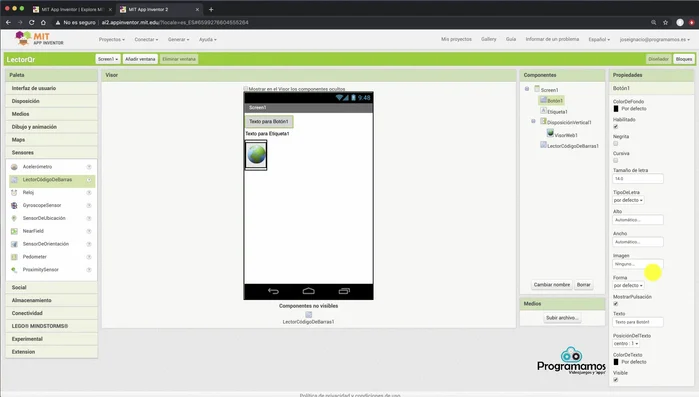
Task: Expand the Disposición palette section
Action: (52, 101)
